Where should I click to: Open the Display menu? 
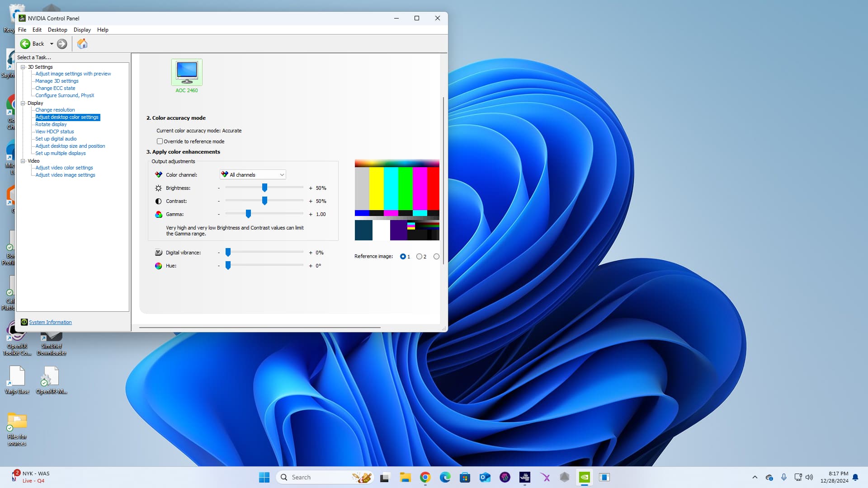point(82,30)
